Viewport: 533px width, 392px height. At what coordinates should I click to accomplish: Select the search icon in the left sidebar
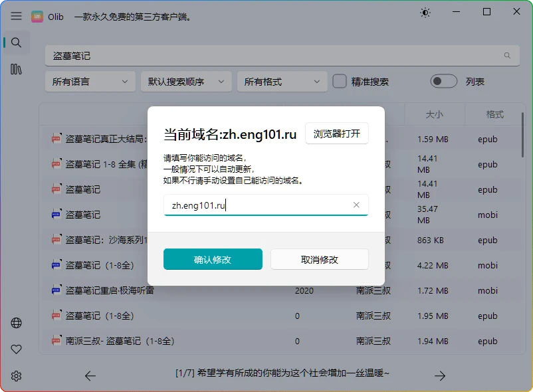pyautogui.click(x=16, y=41)
